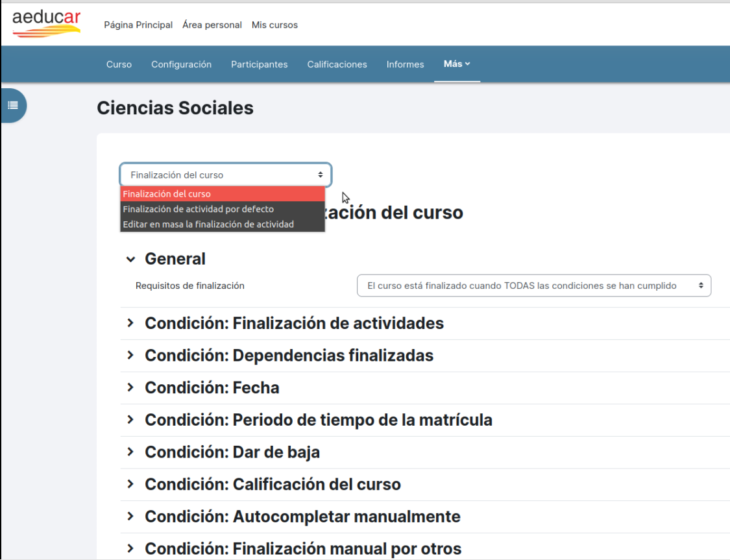Click the Finalización del curso select box

(x=226, y=175)
